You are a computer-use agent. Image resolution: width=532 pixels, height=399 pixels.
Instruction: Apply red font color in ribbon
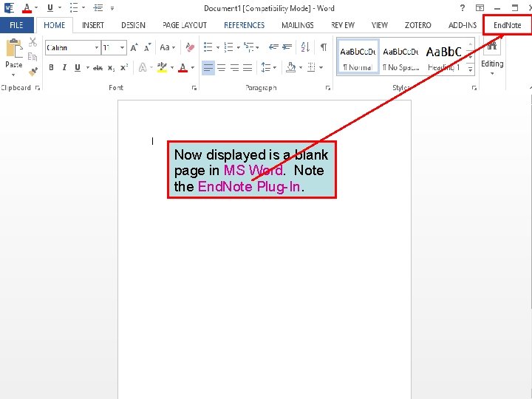[x=183, y=67]
